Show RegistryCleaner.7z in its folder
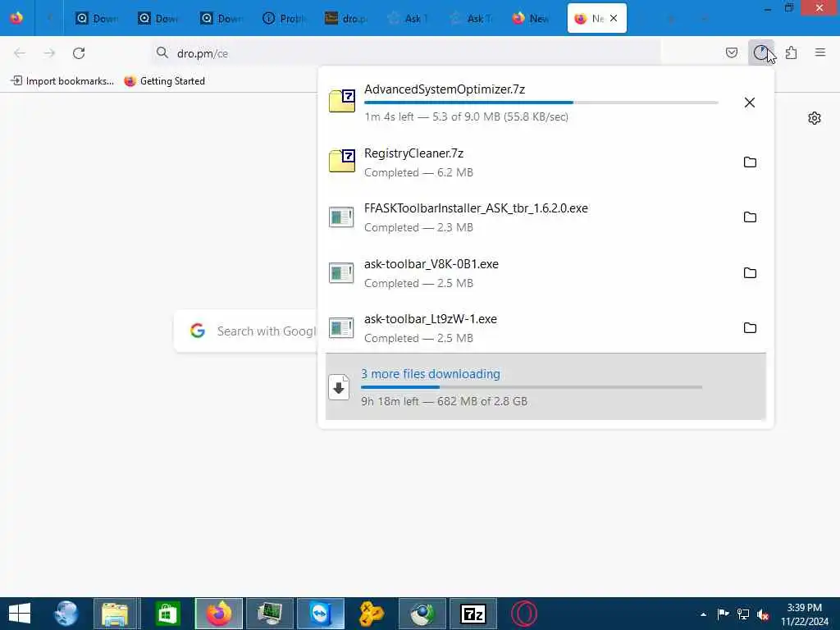This screenshot has width=840, height=630. pos(750,162)
